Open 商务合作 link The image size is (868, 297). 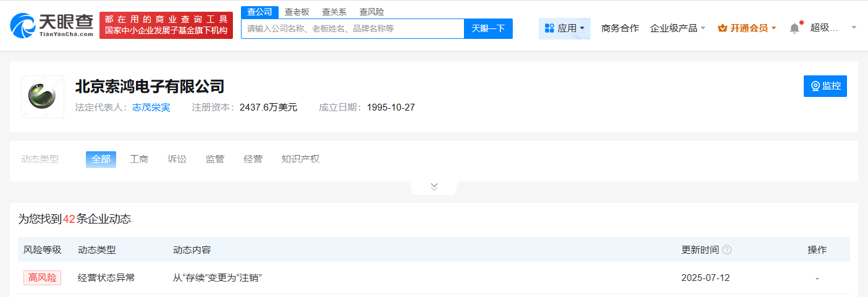[620, 28]
